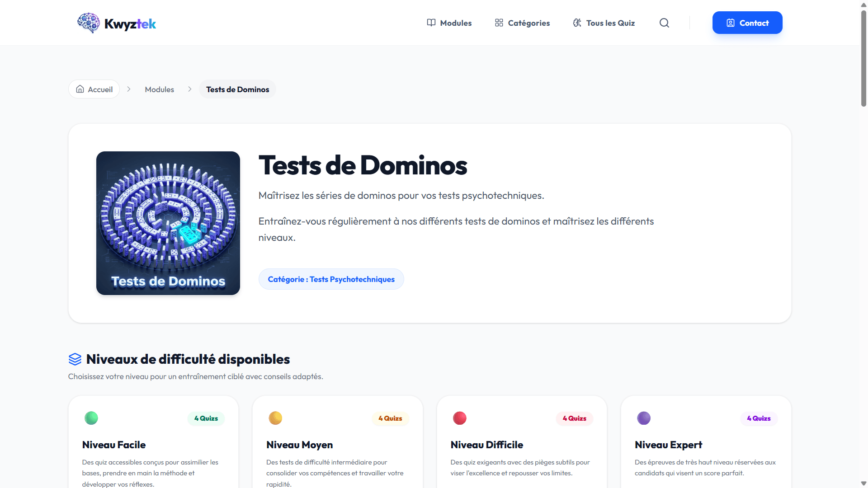Click the red Niveau Difficile dot

pyautogui.click(x=460, y=418)
